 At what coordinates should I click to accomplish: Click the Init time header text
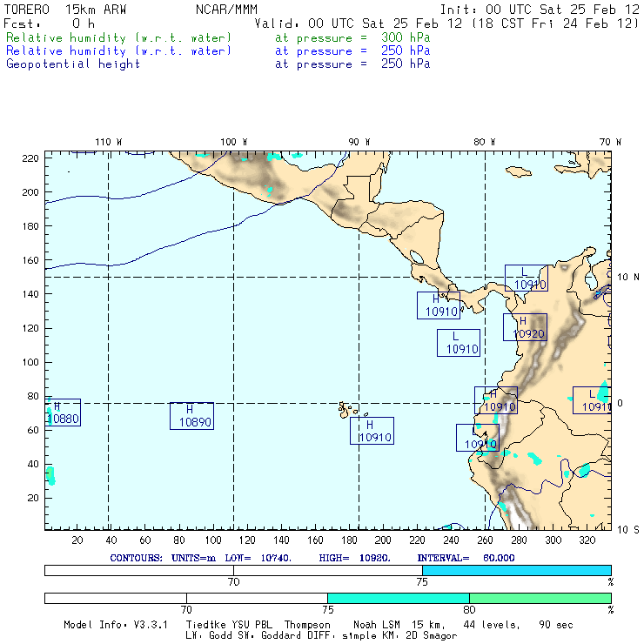pos(540,10)
